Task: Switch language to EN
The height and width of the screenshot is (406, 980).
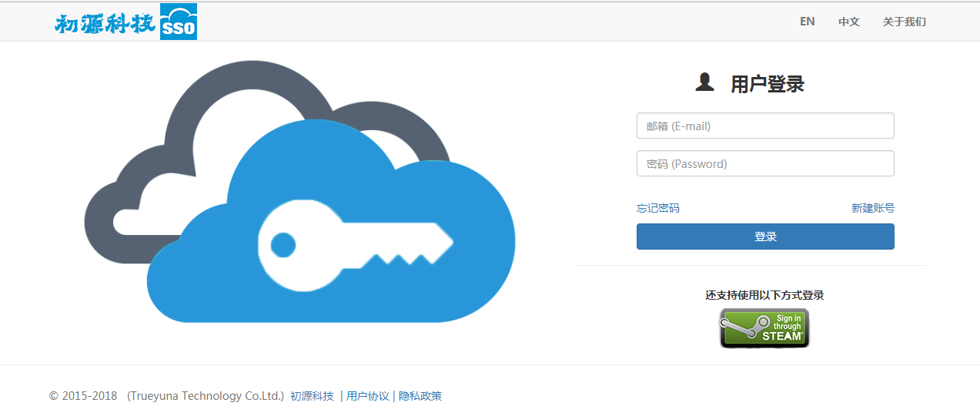Action: [x=807, y=22]
